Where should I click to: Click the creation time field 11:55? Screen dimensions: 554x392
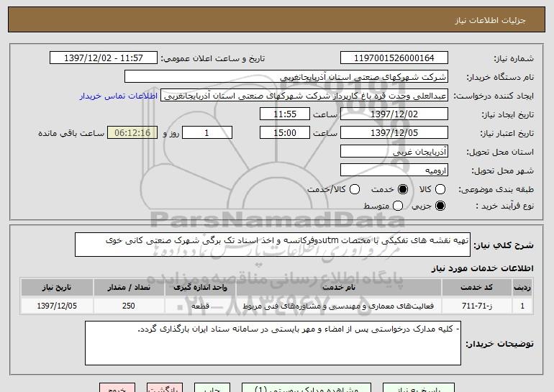285,114
